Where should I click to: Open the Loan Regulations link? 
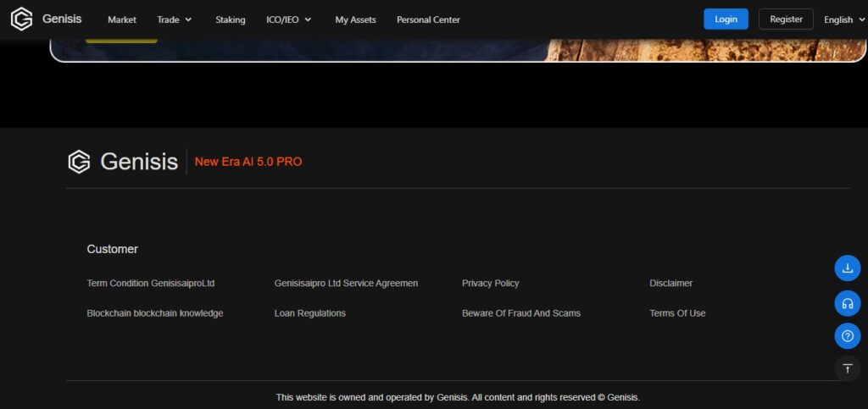pos(309,313)
